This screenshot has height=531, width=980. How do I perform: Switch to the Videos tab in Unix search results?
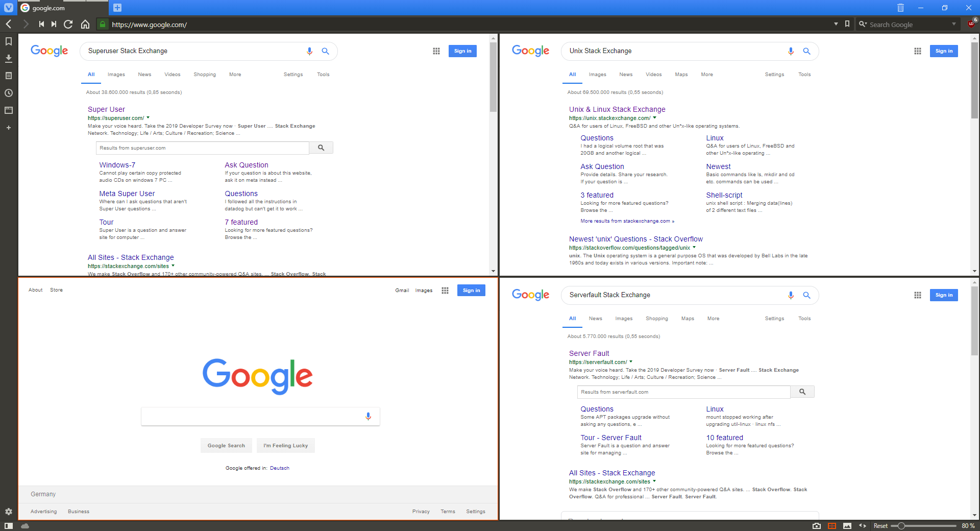(653, 75)
